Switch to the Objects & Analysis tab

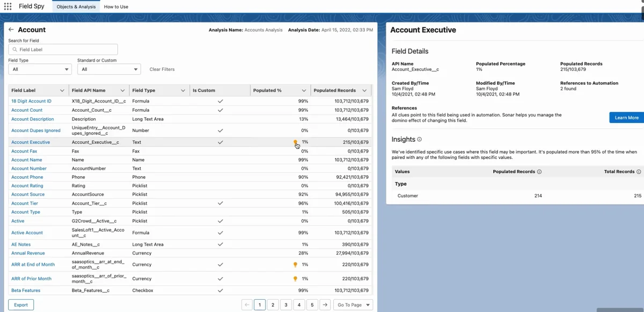click(x=76, y=6)
